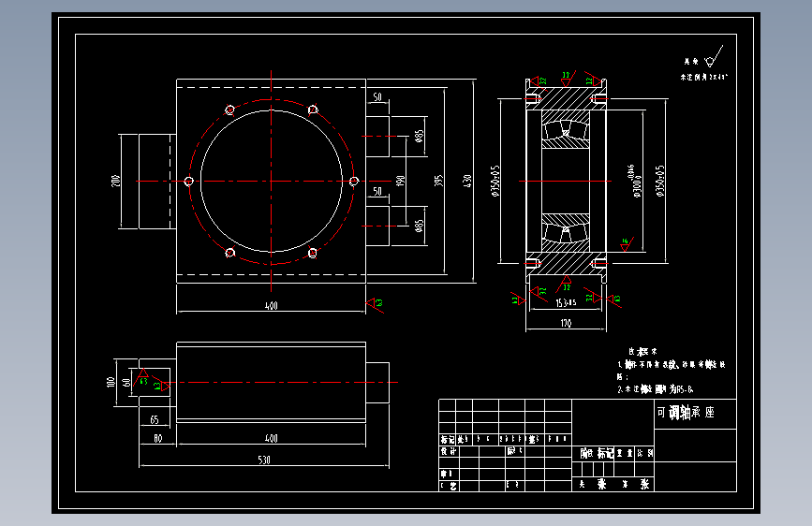This screenshot has width=812, height=526.
Task: Click the 200 height dimension text
Action: coord(115,181)
